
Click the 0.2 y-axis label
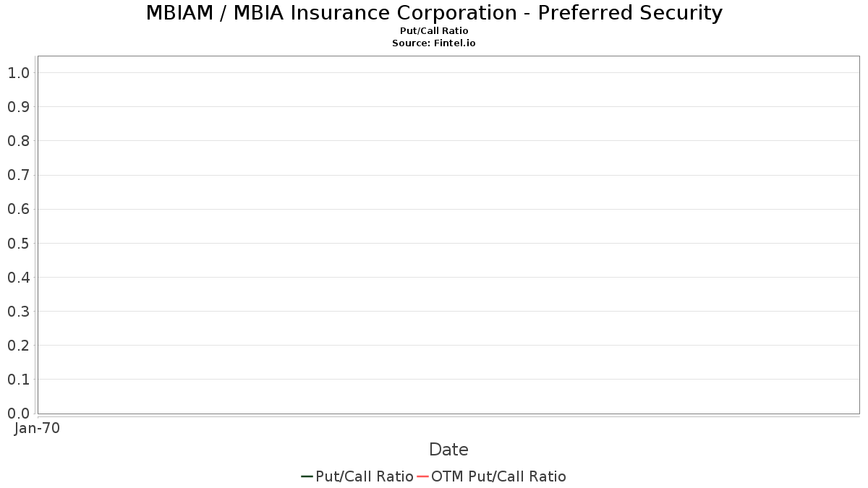click(x=19, y=346)
